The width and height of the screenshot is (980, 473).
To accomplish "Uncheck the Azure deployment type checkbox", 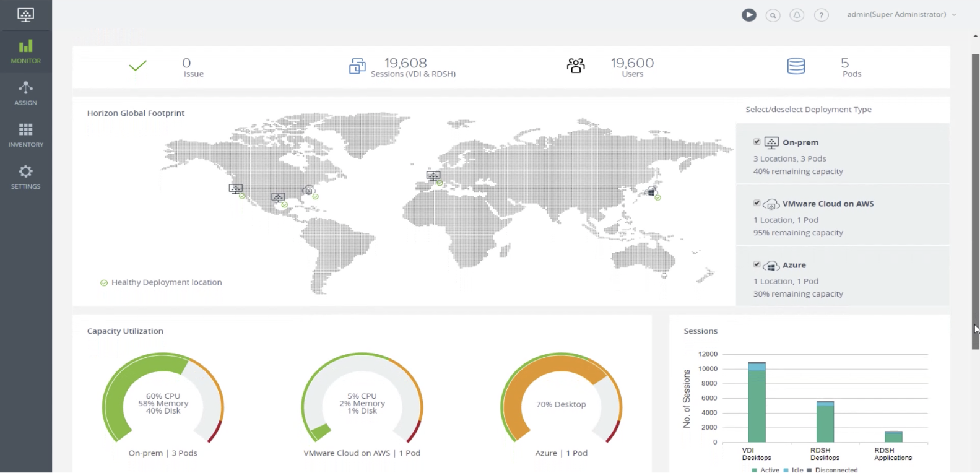I will click(757, 264).
